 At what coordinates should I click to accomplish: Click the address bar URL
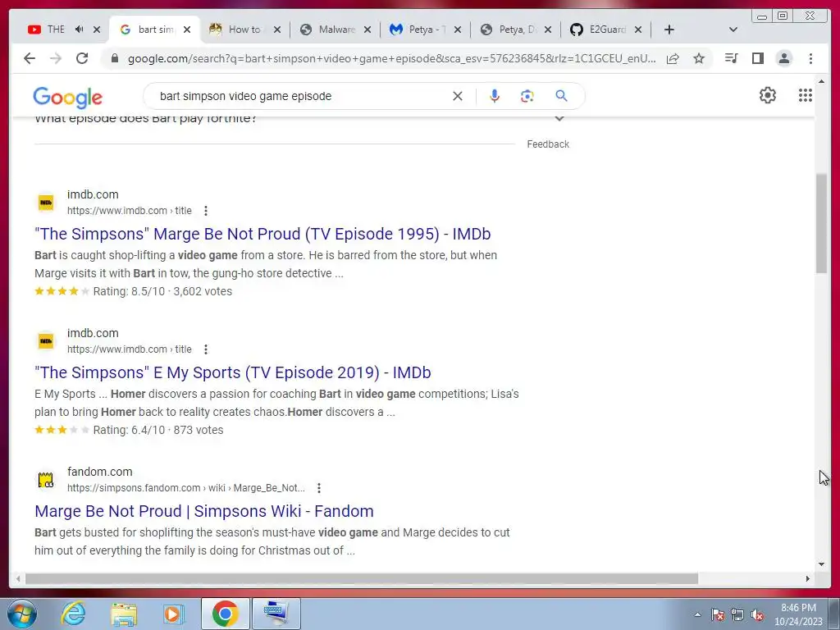pos(391,58)
